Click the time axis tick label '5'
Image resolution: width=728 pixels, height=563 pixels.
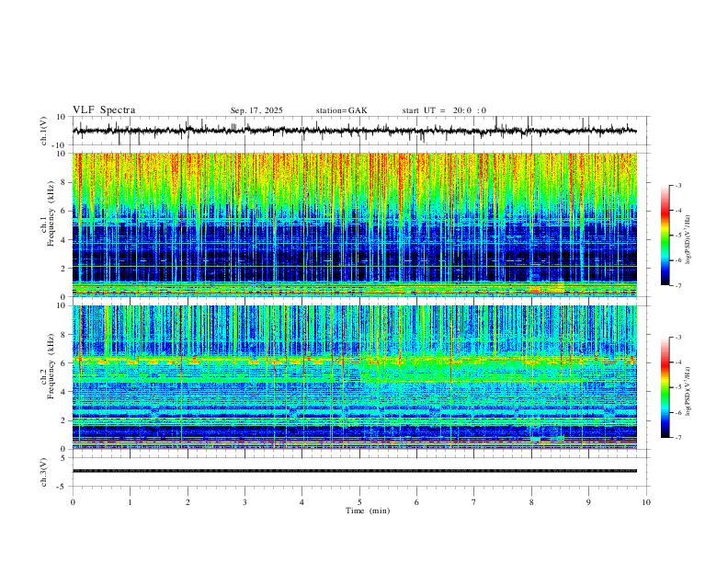pos(359,502)
